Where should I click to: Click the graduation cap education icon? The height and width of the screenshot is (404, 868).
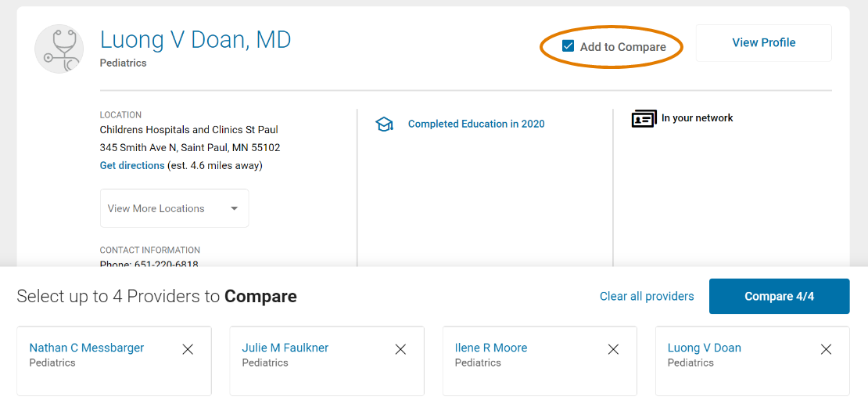click(384, 124)
